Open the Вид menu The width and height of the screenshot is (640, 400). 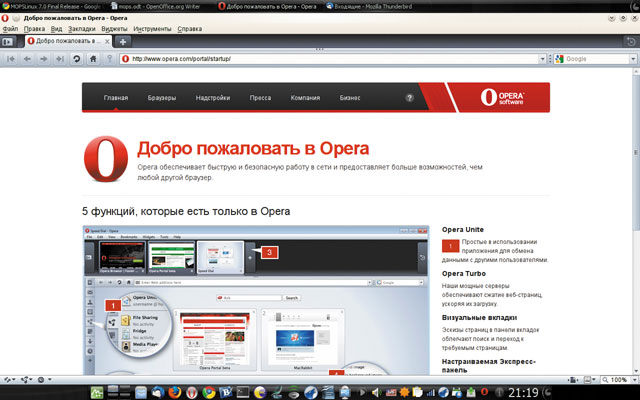tap(56, 29)
